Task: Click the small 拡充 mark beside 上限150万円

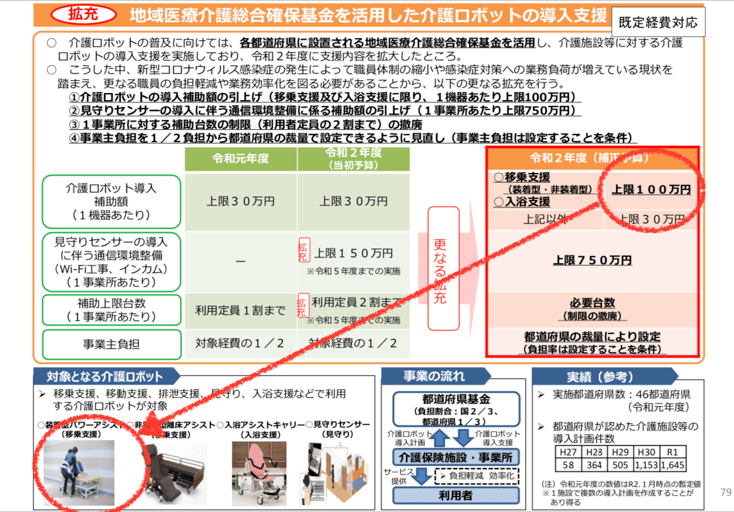Action: coord(303,250)
